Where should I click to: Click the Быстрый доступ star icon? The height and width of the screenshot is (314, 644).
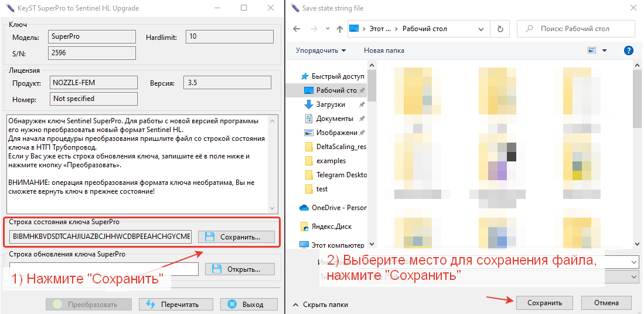pyautogui.click(x=304, y=76)
